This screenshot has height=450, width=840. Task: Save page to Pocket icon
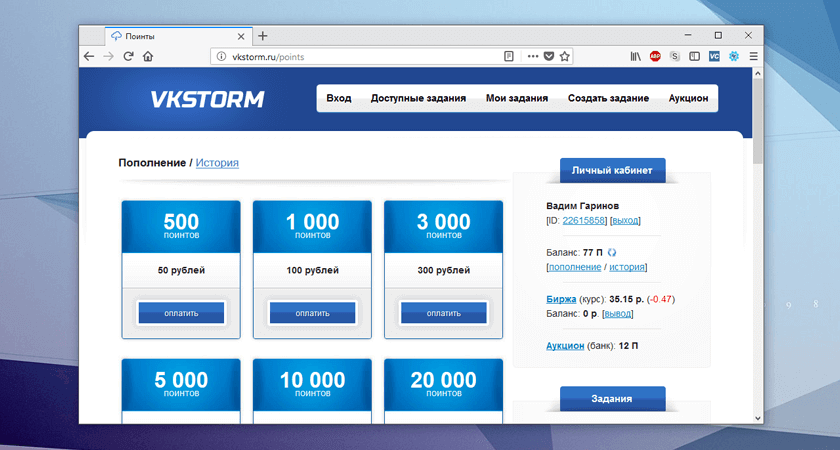[x=549, y=56]
